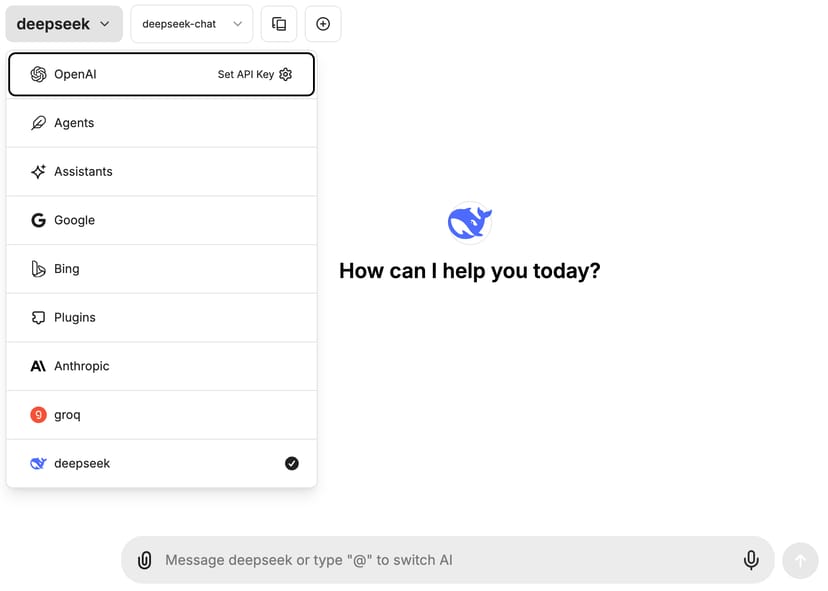This screenshot has height=591, width=828.
Task: Click the orange groq icon
Action: pyautogui.click(x=38, y=415)
